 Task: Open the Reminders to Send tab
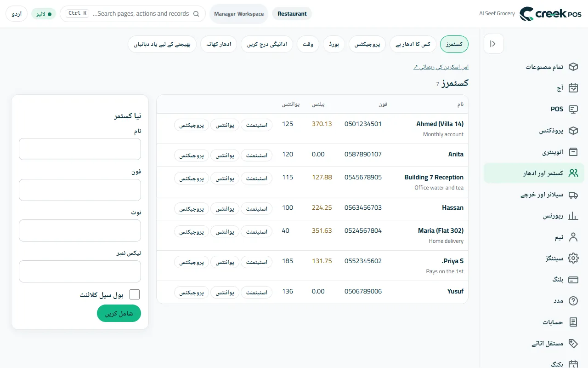pyautogui.click(x=162, y=44)
